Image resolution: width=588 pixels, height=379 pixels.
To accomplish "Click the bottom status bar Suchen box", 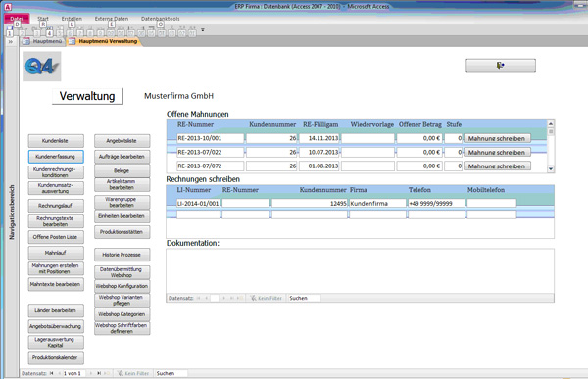I will [171, 373].
